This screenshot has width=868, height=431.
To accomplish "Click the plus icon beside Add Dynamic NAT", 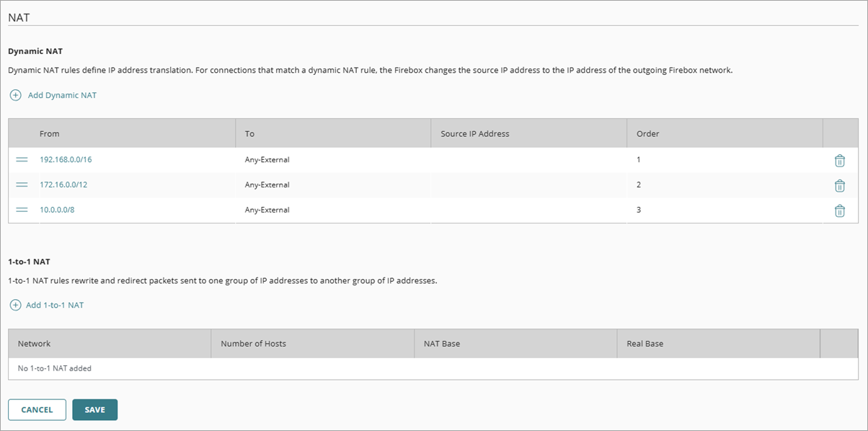I will pyautogui.click(x=15, y=94).
